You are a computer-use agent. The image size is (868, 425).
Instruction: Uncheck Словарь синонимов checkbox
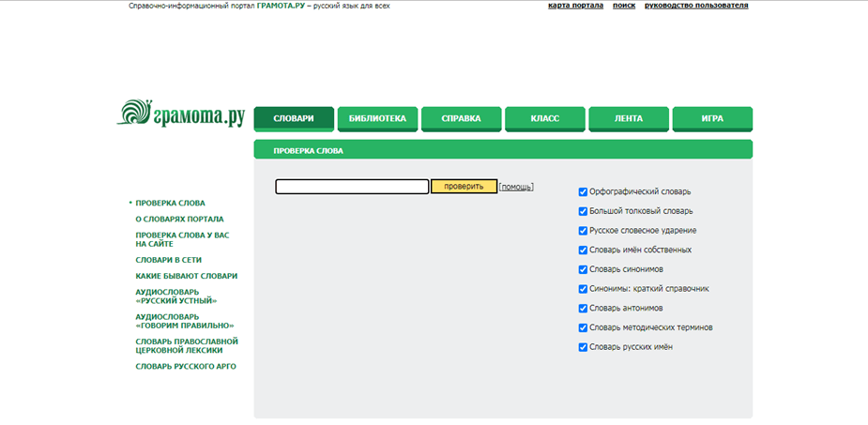pyautogui.click(x=583, y=269)
